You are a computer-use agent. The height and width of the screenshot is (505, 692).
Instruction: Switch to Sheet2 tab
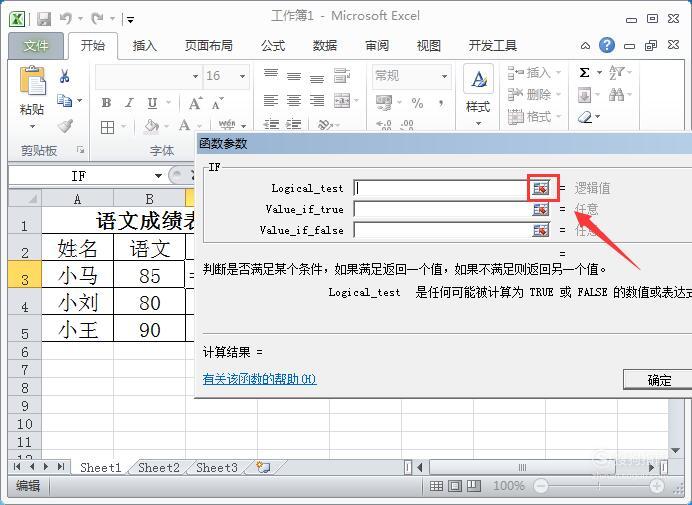(159, 467)
